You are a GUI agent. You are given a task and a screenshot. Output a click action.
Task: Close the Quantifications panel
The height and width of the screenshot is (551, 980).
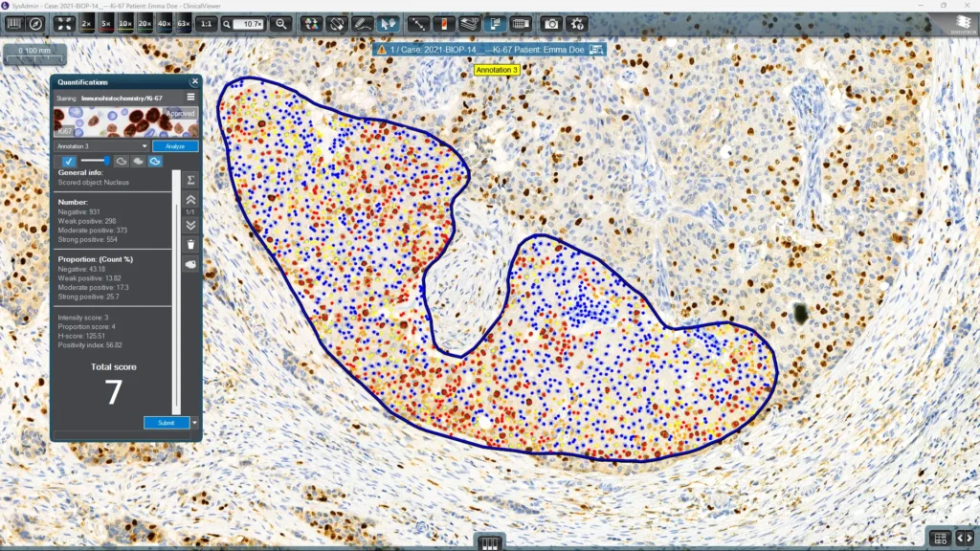(x=195, y=81)
